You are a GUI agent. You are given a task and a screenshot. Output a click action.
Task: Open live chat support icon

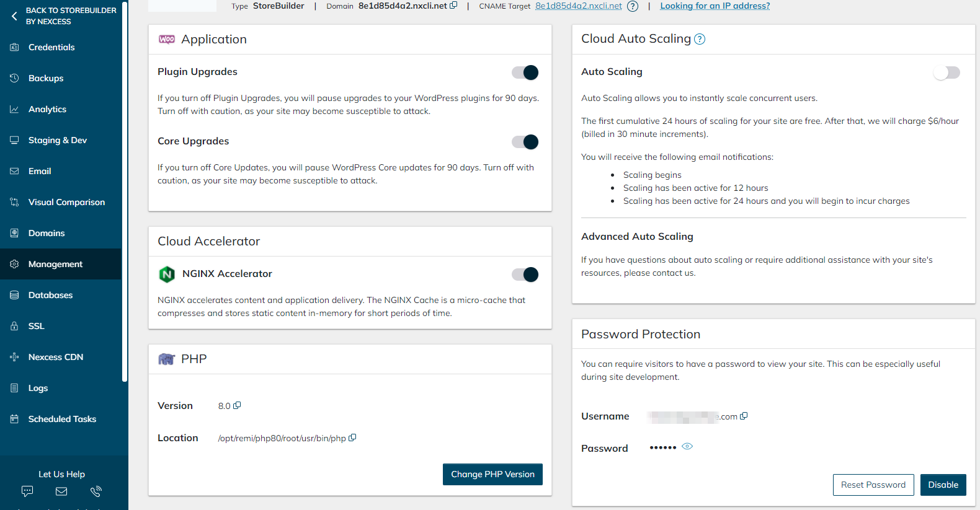point(27,491)
